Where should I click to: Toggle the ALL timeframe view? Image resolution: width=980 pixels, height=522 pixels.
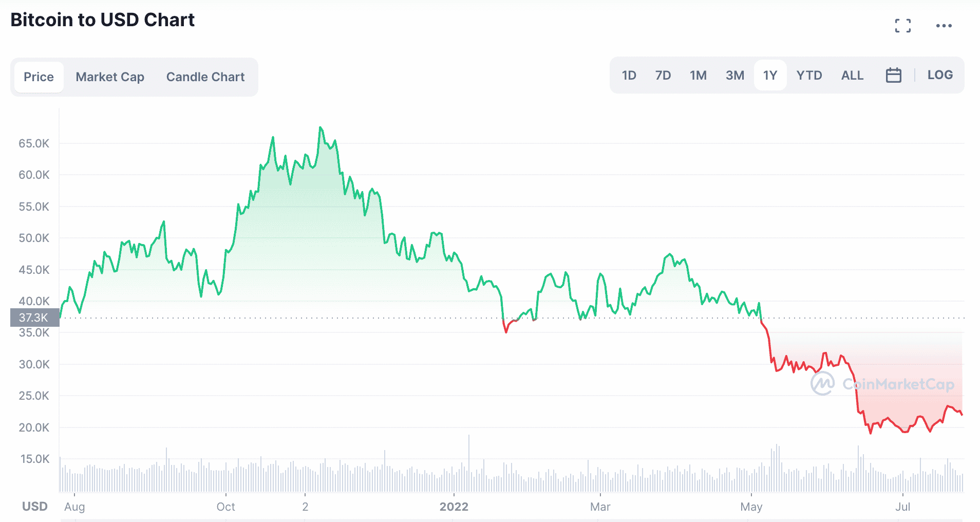pyautogui.click(x=852, y=75)
